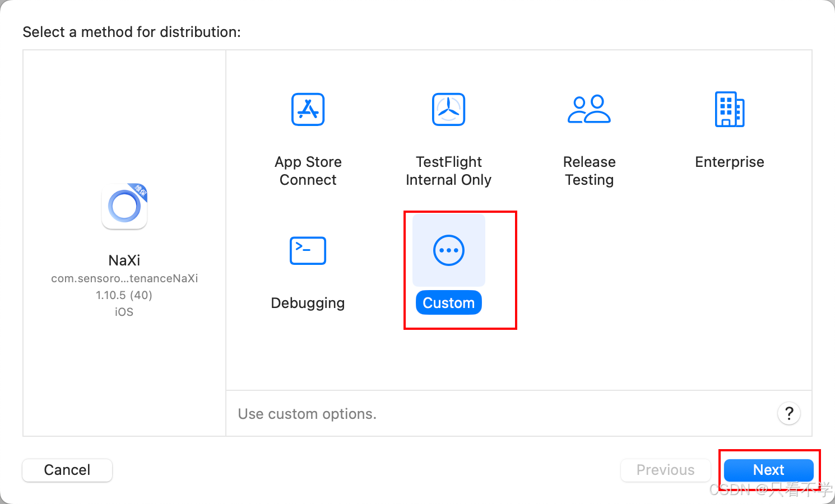835x504 pixels.
Task: Click the bundle identifier com.sensoro...tenanceNaXi
Action: pos(124,278)
